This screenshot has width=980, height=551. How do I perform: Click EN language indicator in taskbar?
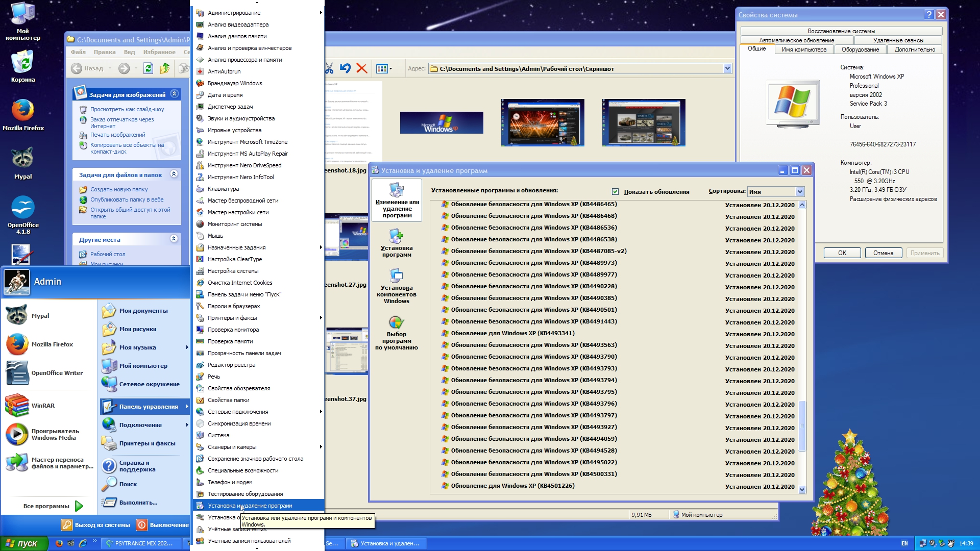point(904,543)
